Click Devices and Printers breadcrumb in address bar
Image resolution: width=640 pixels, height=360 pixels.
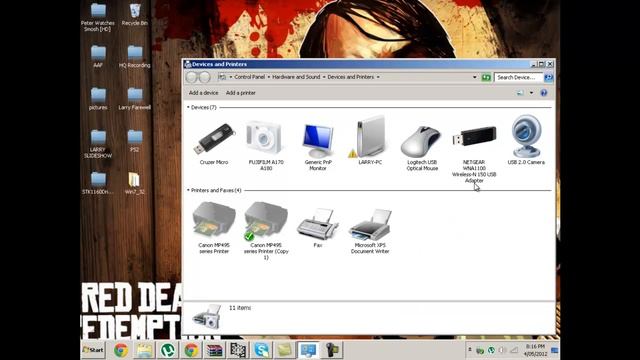351,77
